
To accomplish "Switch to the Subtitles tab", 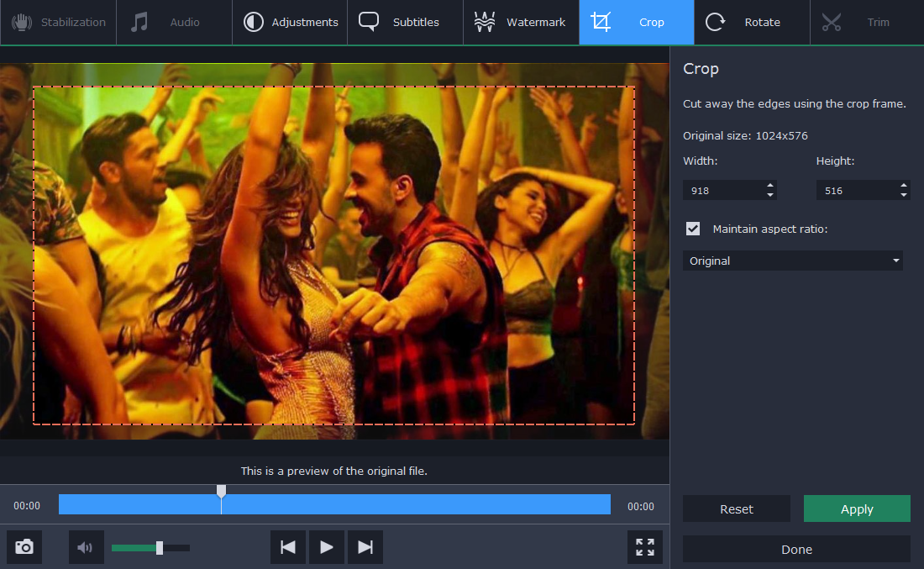I will coord(405,22).
